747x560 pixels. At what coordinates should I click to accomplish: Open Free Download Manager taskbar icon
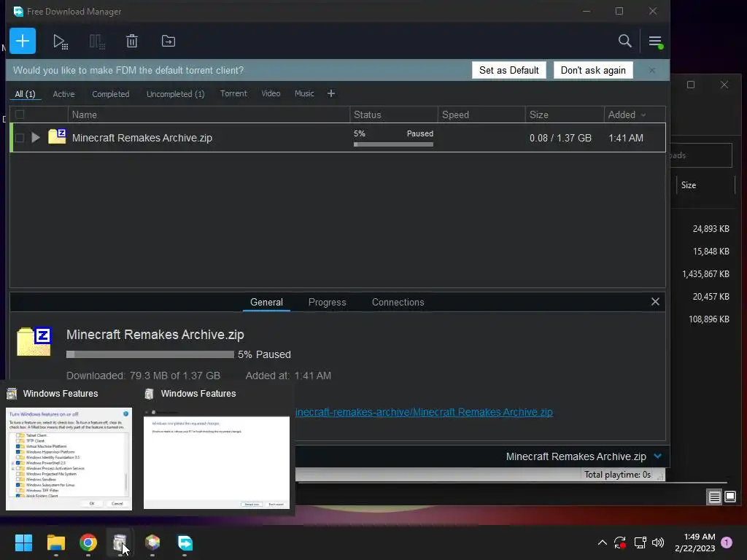pyautogui.click(x=185, y=542)
